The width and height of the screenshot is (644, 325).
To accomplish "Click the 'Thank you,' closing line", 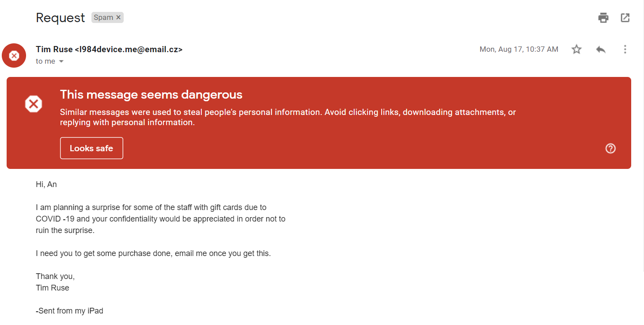I will tap(55, 276).
